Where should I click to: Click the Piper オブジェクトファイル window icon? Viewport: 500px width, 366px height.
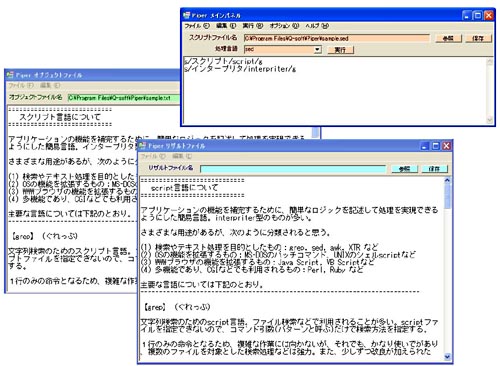click(x=10, y=75)
